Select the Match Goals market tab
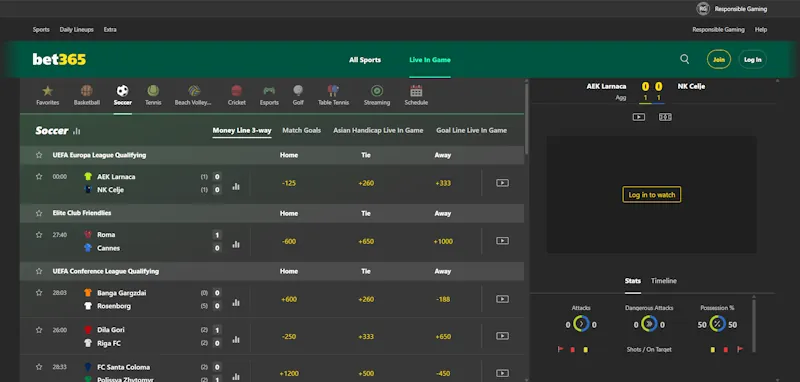The image size is (800, 382). tap(302, 131)
